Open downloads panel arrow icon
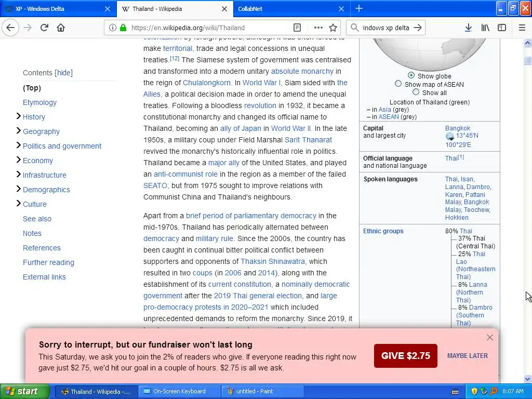Viewport: 532px width, 399px height. [468, 28]
